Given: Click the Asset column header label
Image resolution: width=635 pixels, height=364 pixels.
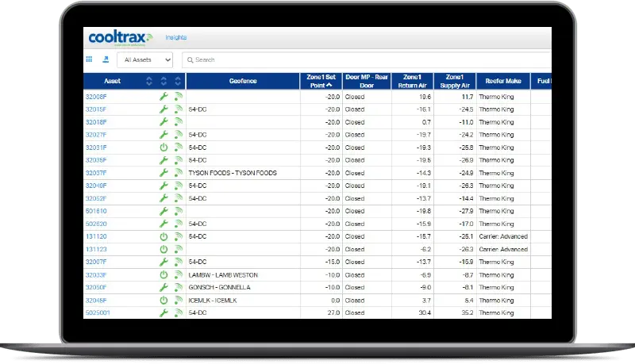Looking at the screenshot, I should (112, 81).
